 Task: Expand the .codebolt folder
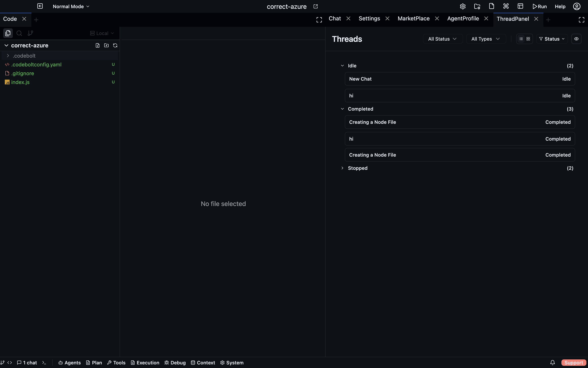click(x=8, y=56)
